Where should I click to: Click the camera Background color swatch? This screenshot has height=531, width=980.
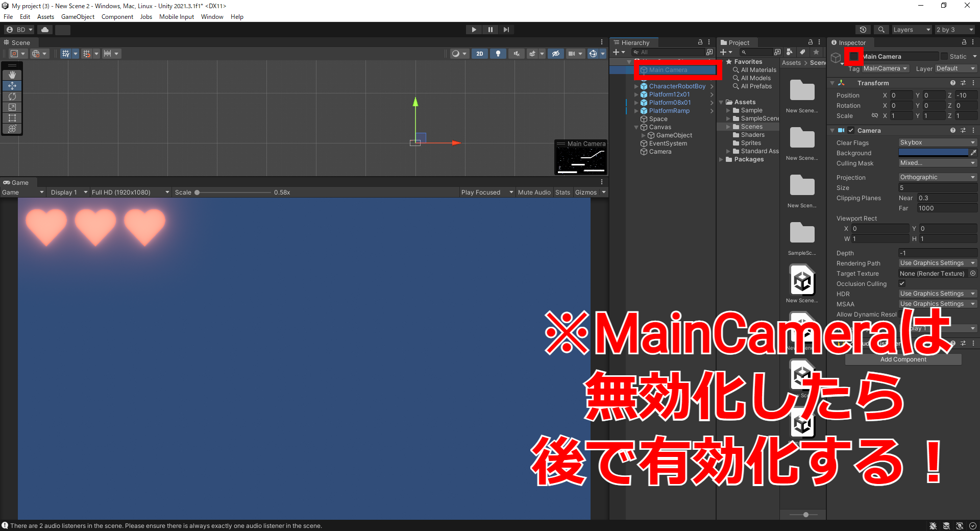pos(933,152)
